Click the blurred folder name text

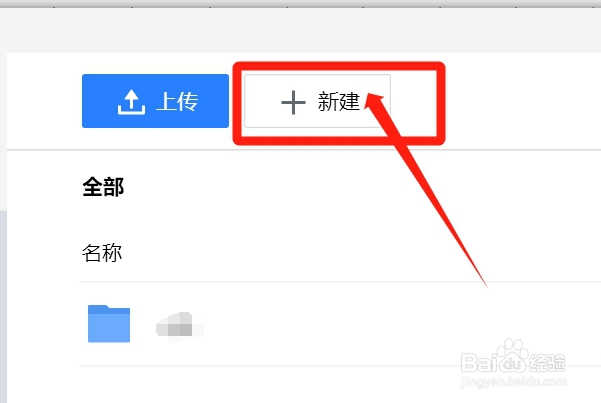click(x=179, y=324)
